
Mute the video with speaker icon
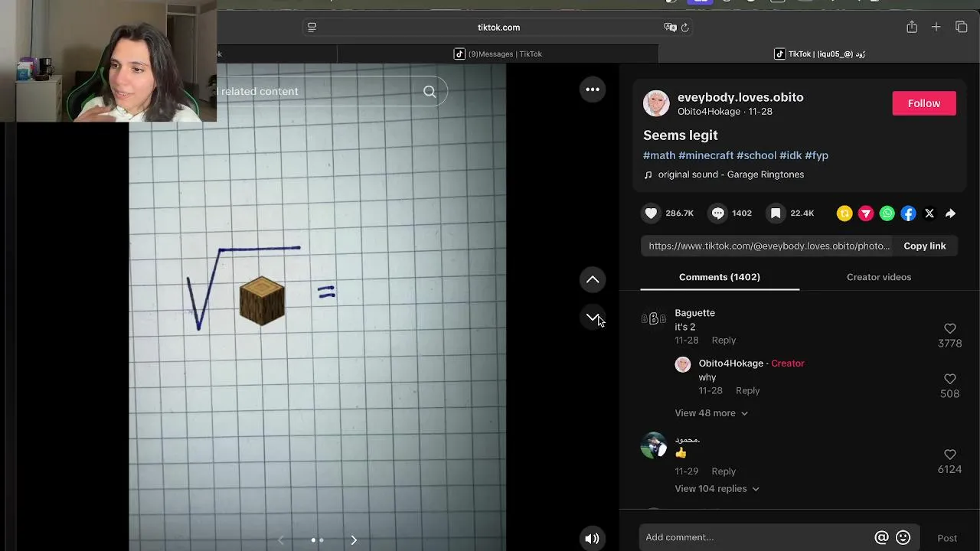point(592,539)
